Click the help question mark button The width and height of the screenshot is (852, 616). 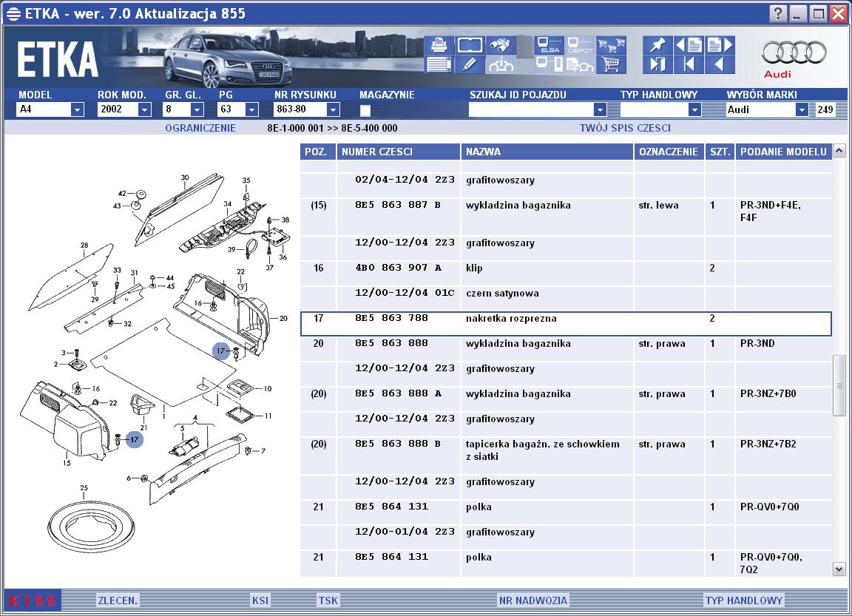(778, 13)
